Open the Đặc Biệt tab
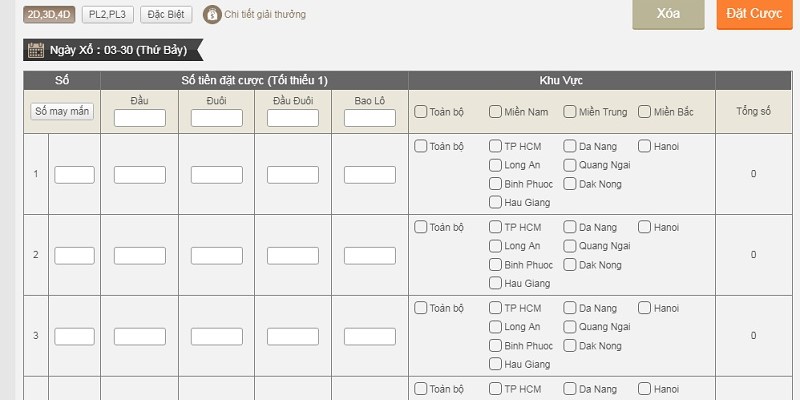800x400 pixels. click(166, 14)
